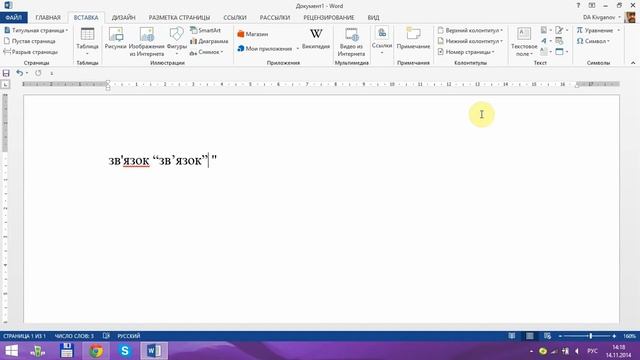
Task: Insert a Пустая страница blank page
Action: tap(30, 41)
